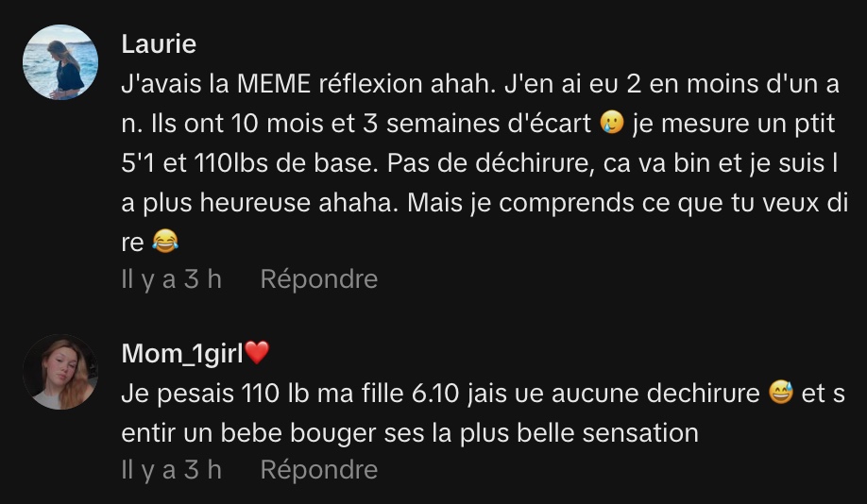Click the tearful smiling emoji after "d'écart"

[613, 124]
